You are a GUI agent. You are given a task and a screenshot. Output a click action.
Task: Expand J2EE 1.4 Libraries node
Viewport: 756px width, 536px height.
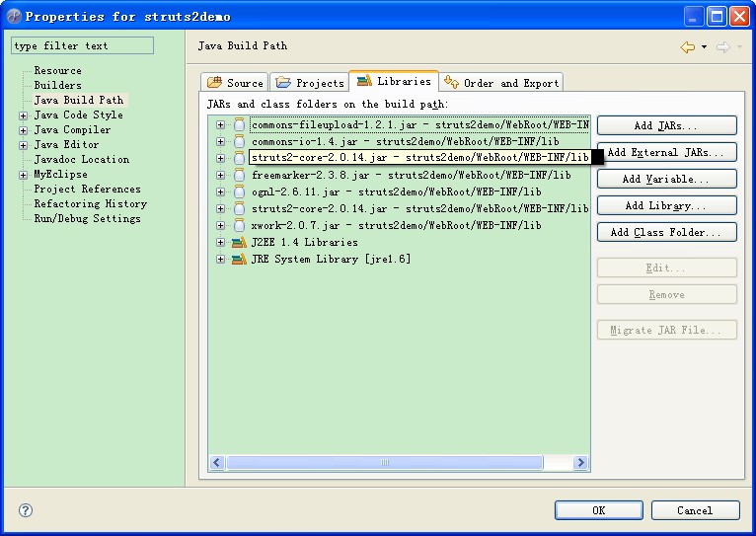point(220,242)
